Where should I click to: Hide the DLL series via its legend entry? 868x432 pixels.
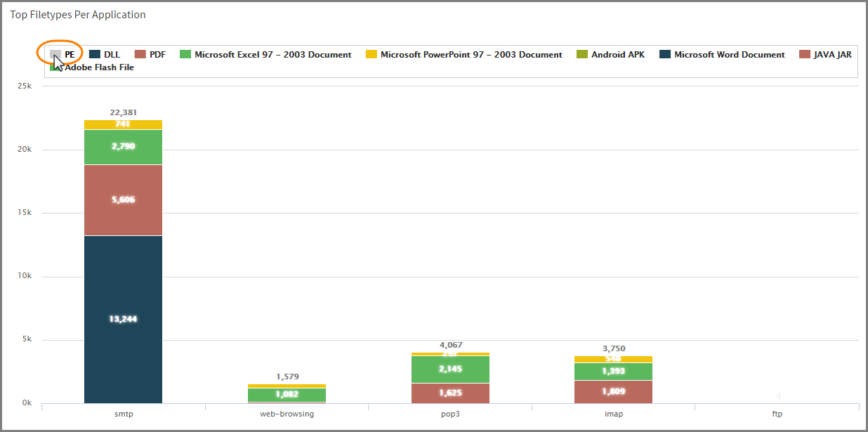tap(111, 54)
